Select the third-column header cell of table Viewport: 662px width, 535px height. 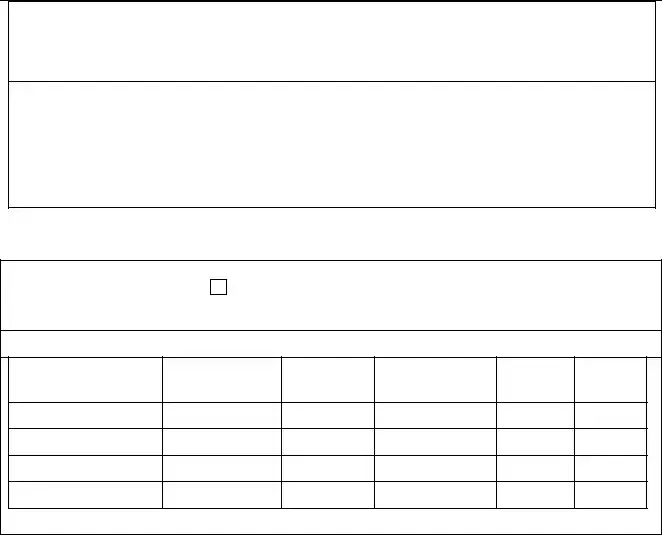click(x=328, y=380)
